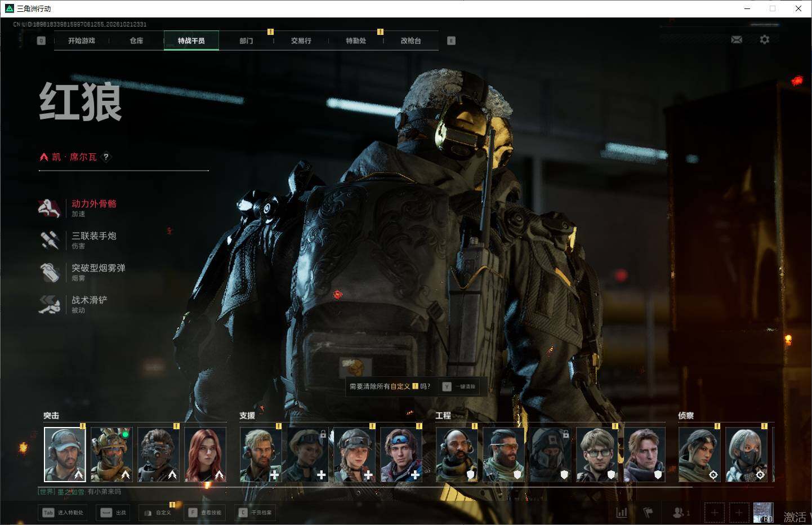Open the player avatar thumbnail
Image resolution: width=812 pixels, height=525 pixels.
pyautogui.click(x=764, y=513)
